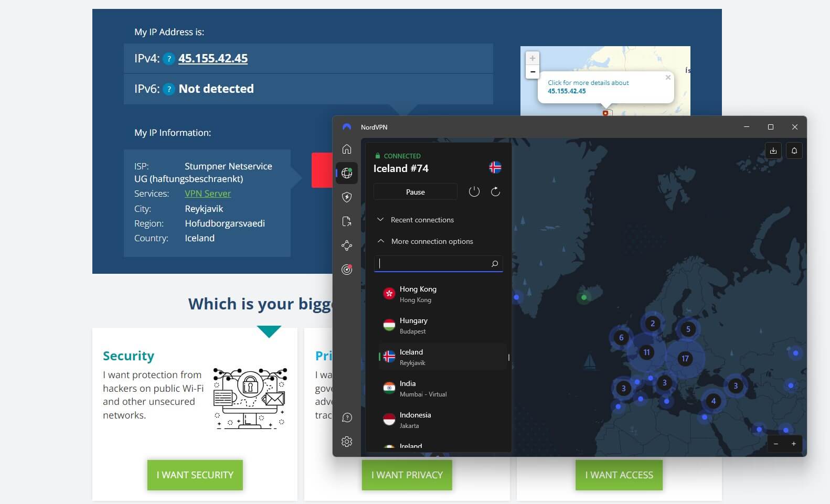The image size is (830, 504).
Task: Open Threat Protection shield icon in sidebar
Action: click(347, 197)
